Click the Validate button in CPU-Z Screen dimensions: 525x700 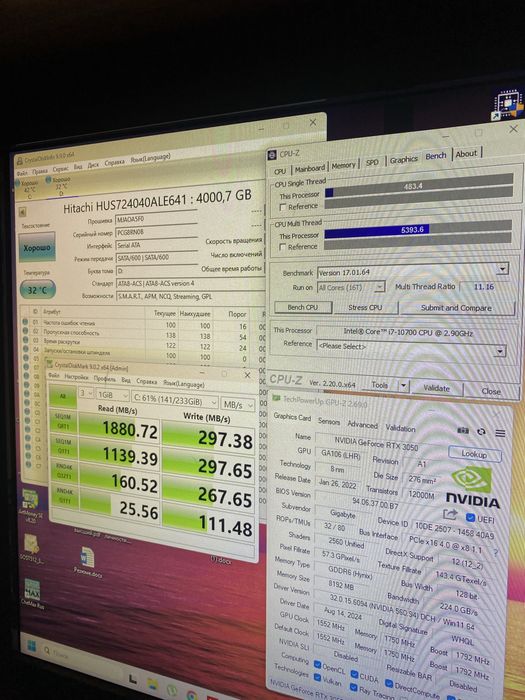pos(436,388)
